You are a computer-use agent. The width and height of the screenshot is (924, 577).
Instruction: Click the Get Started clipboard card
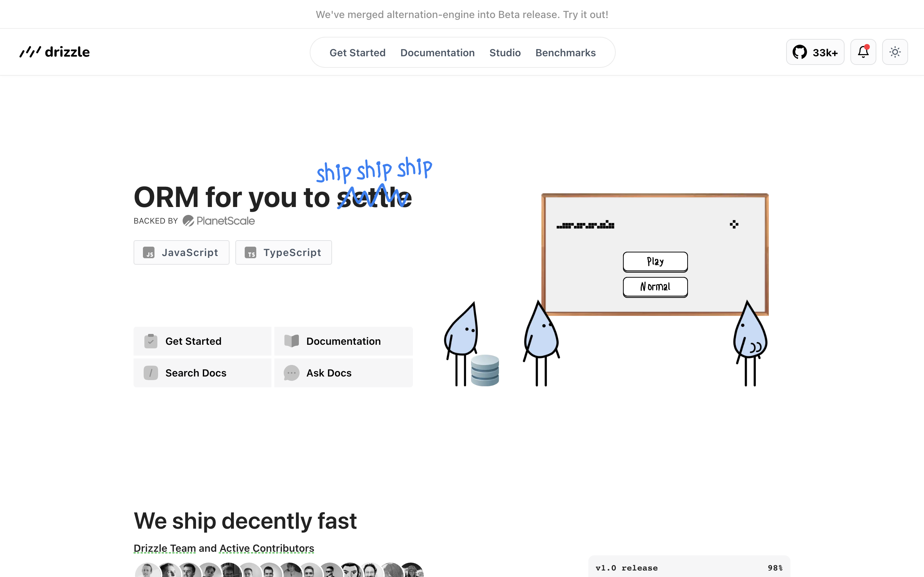coord(202,341)
